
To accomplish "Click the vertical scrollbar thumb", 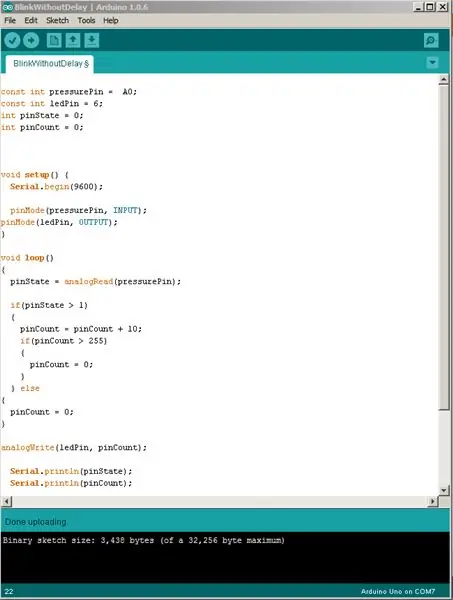I will (443, 247).
